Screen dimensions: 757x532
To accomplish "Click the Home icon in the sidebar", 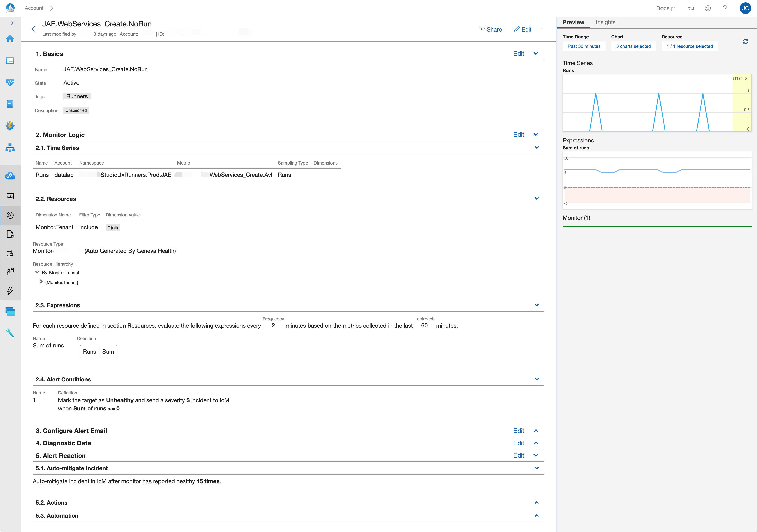I will pos(10,39).
